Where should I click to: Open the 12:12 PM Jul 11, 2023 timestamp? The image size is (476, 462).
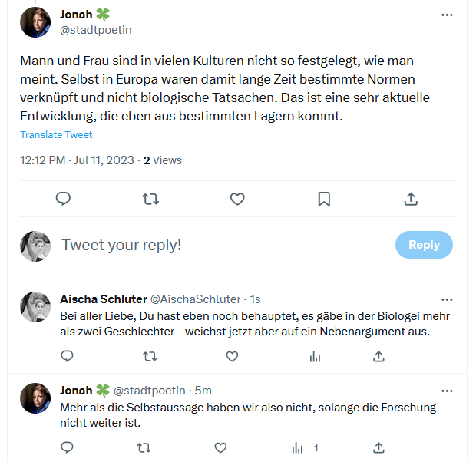coord(77,160)
